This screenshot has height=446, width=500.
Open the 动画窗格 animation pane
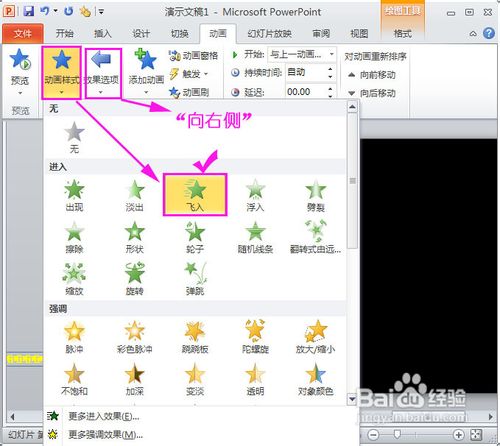click(194, 55)
